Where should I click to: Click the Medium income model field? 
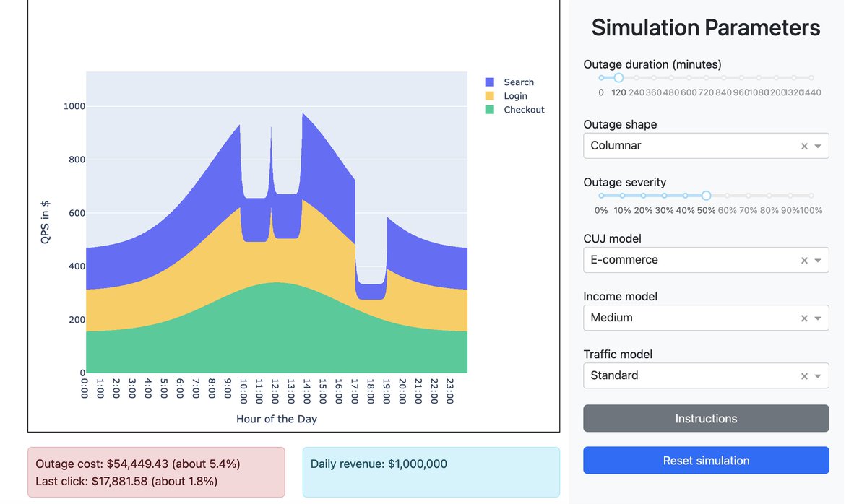pyautogui.click(x=706, y=318)
